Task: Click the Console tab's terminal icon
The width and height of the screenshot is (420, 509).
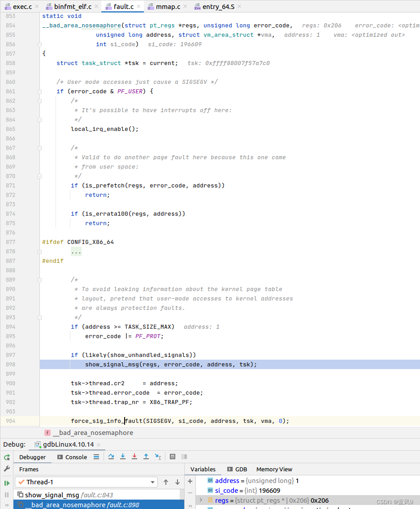Action: pyautogui.click(x=60, y=457)
